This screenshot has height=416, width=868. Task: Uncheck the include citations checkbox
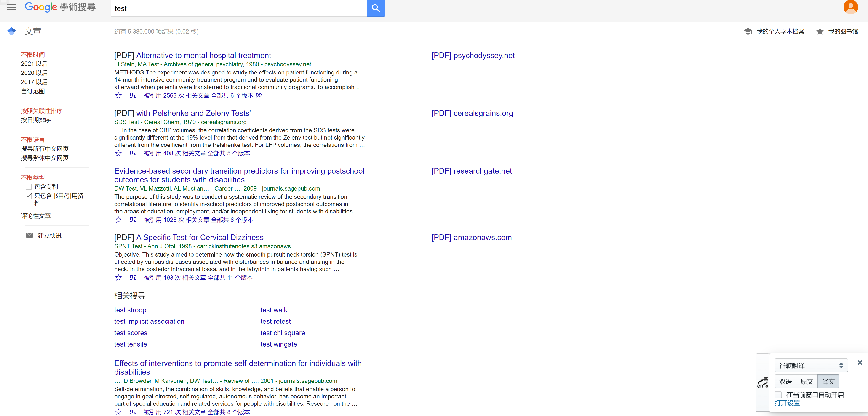[x=29, y=196]
